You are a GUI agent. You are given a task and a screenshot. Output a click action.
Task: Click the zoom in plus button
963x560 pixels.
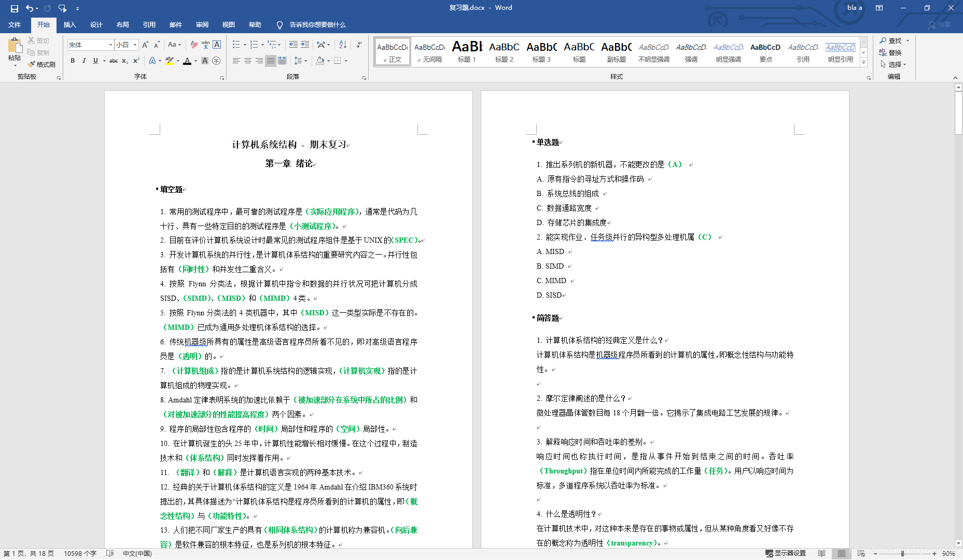click(x=934, y=554)
